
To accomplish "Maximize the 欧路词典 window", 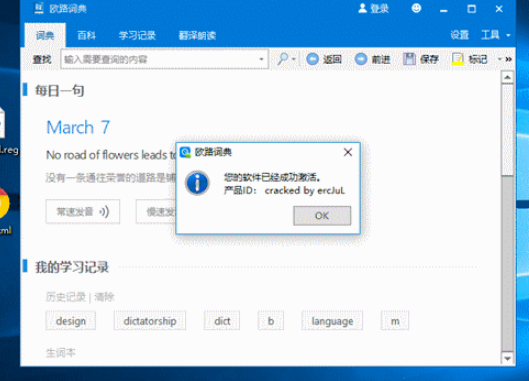I will 472,9.
